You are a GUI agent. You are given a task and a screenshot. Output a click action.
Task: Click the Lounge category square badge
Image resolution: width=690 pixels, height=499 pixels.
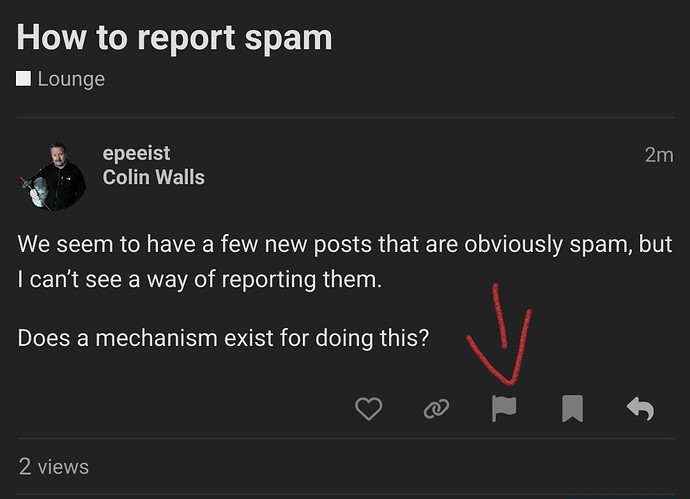click(24, 78)
